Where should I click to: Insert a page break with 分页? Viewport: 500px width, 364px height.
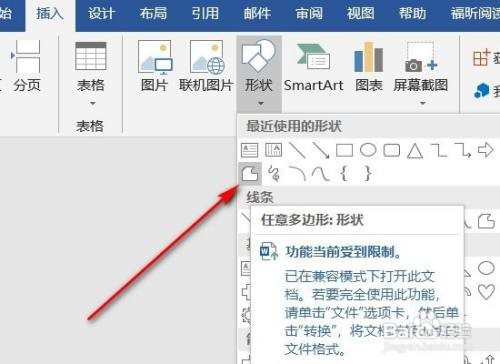tap(27, 66)
